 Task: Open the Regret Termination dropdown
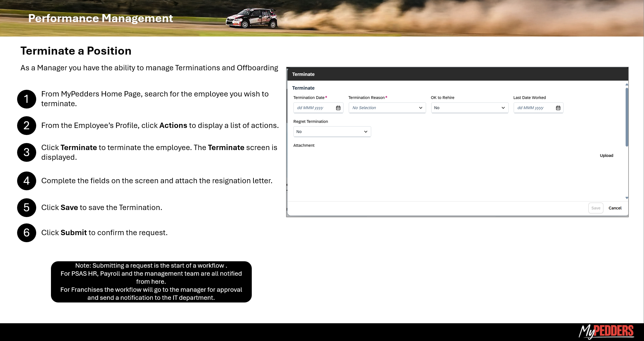point(332,132)
